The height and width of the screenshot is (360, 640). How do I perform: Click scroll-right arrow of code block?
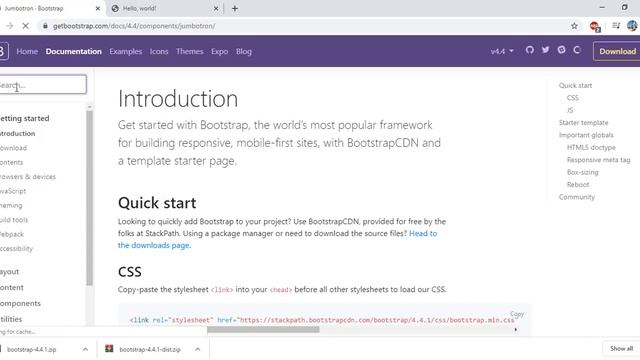coord(516,329)
